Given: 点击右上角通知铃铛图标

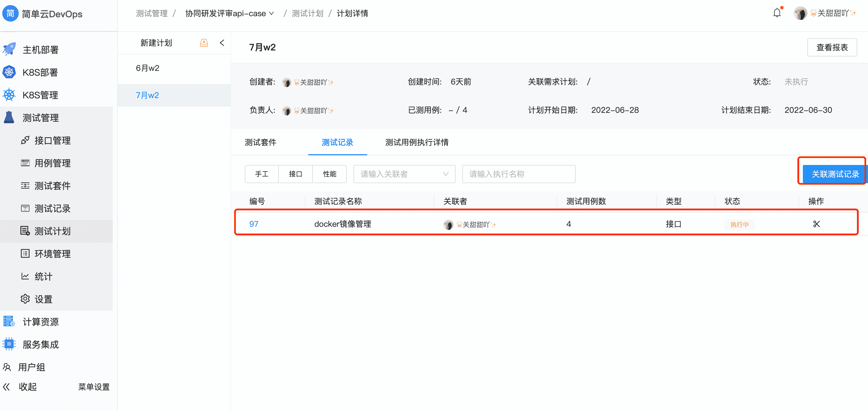Looking at the screenshot, I should pyautogui.click(x=777, y=12).
